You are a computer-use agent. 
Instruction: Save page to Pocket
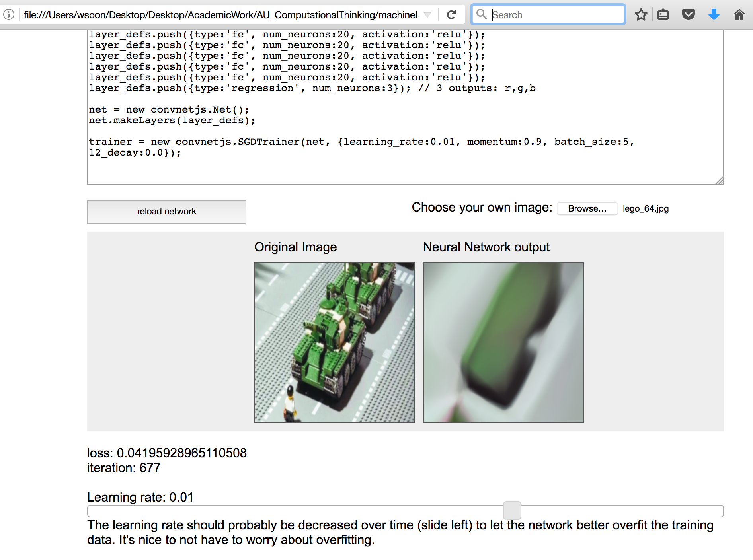click(x=688, y=15)
